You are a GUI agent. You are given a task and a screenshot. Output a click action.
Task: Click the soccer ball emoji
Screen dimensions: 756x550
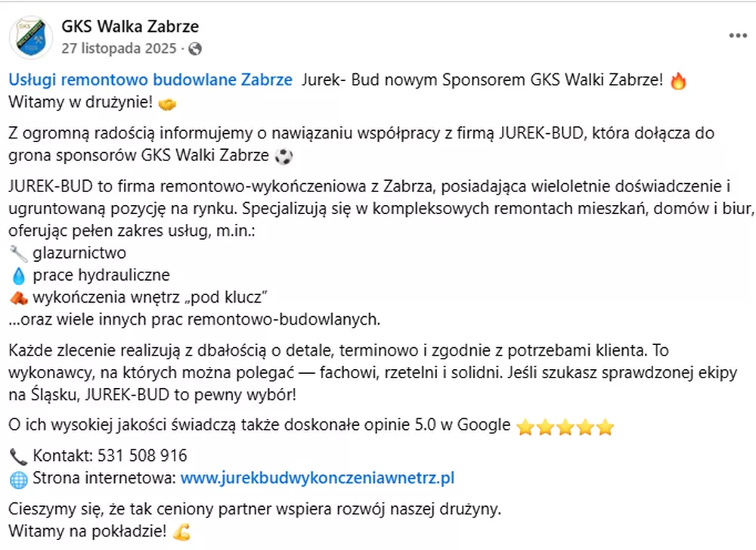tap(283, 157)
